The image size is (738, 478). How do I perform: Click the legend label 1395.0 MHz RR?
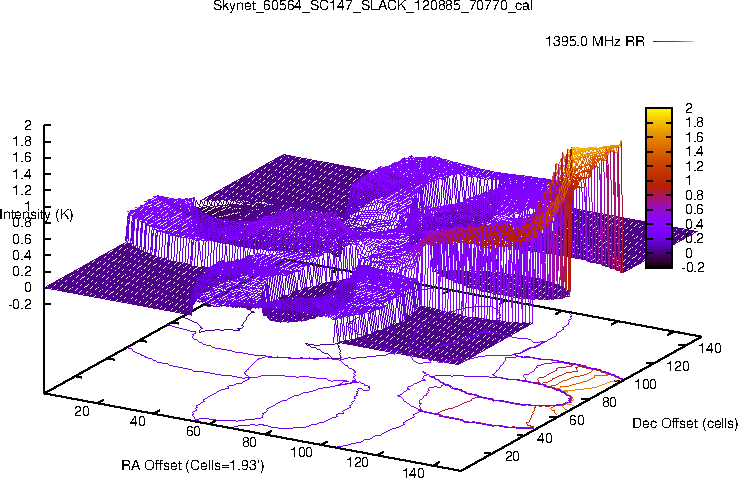pos(594,41)
